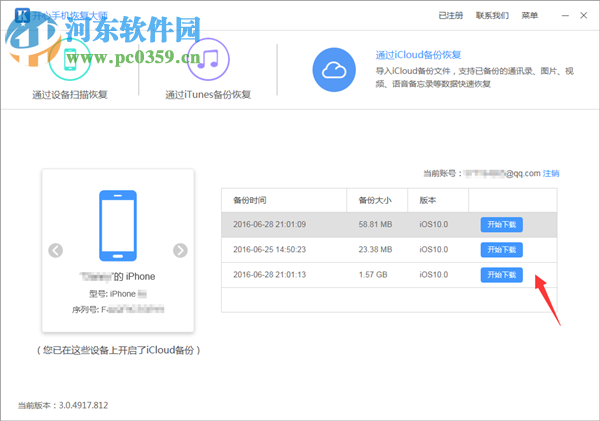Minimize the application window
This screenshot has width=600, height=421.
click(565, 16)
